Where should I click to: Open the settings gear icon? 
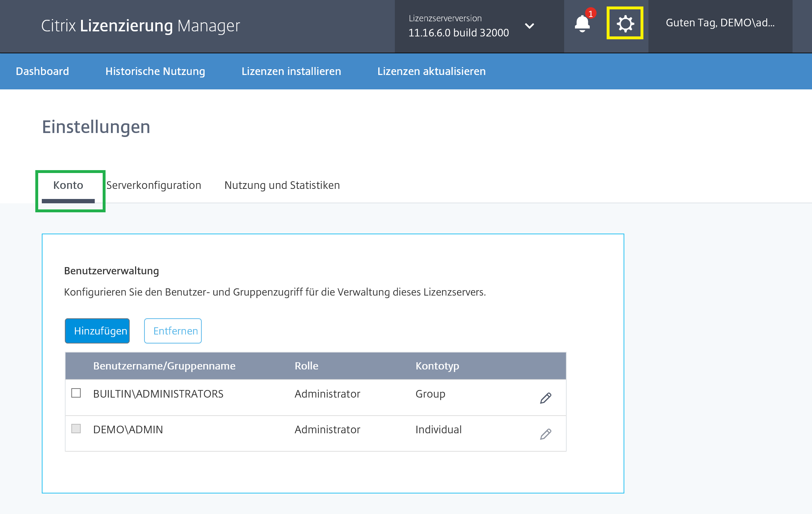(x=625, y=24)
